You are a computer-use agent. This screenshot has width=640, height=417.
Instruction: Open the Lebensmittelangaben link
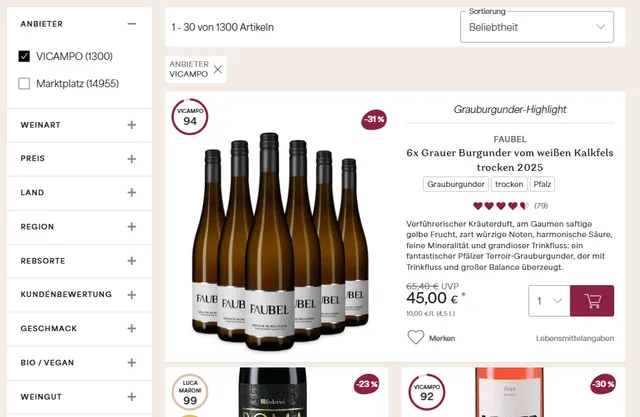point(575,338)
